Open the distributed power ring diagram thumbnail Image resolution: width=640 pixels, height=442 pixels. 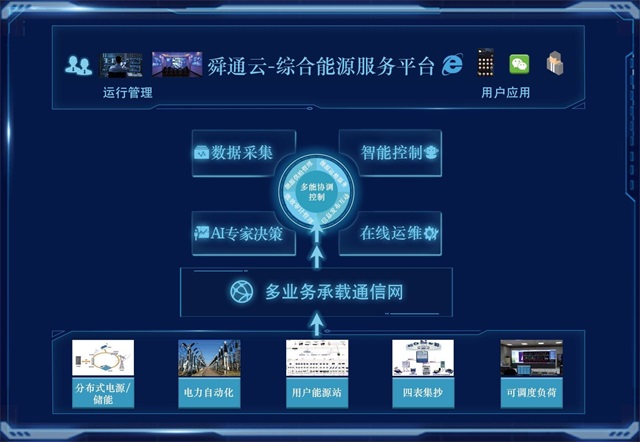click(x=103, y=358)
